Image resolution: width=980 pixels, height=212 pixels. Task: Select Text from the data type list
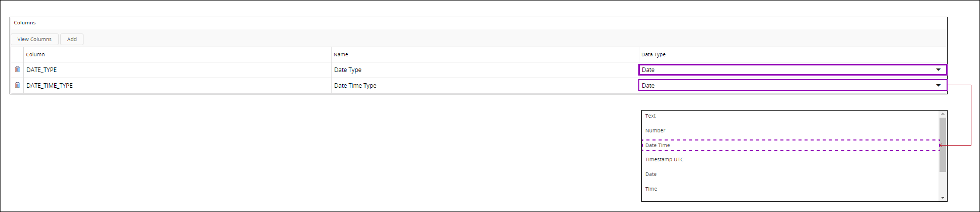click(x=650, y=116)
